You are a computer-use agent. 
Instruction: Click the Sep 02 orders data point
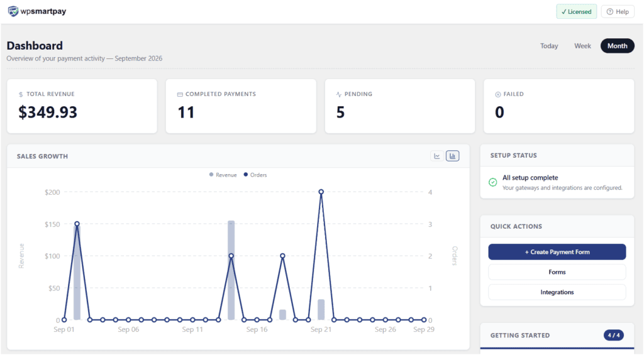coord(77,224)
